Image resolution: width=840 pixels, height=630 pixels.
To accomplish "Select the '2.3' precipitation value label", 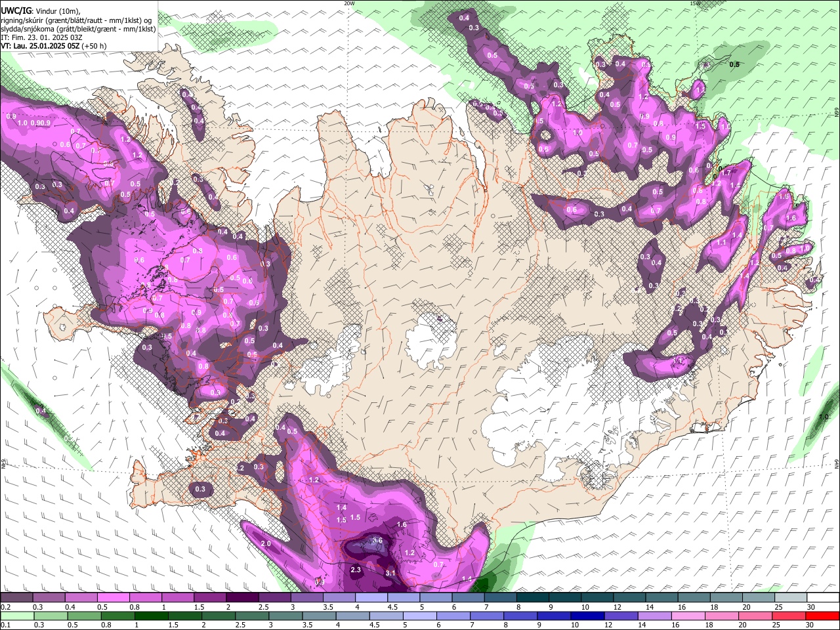I will (x=356, y=570).
